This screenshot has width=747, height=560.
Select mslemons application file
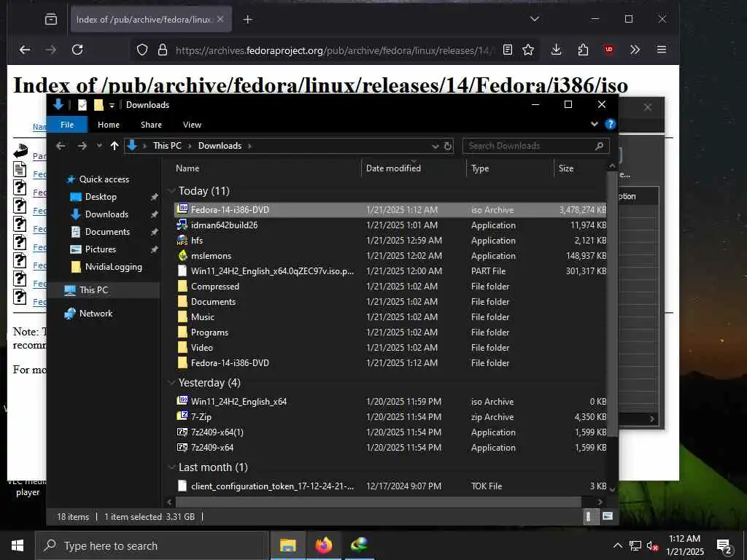coord(211,256)
